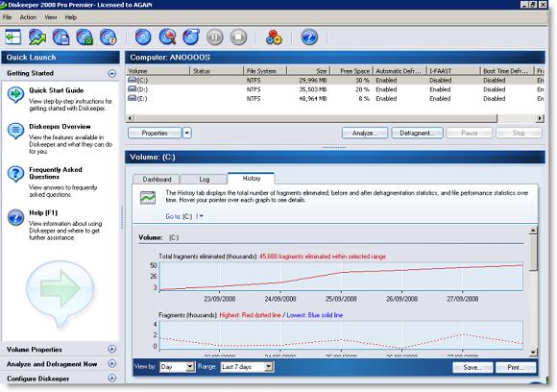Open the Help menu
Screen dimensions: 557x392
point(71,17)
